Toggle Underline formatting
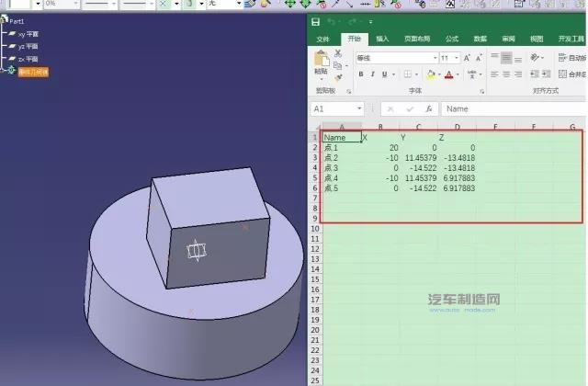588x386 pixels. click(x=384, y=74)
